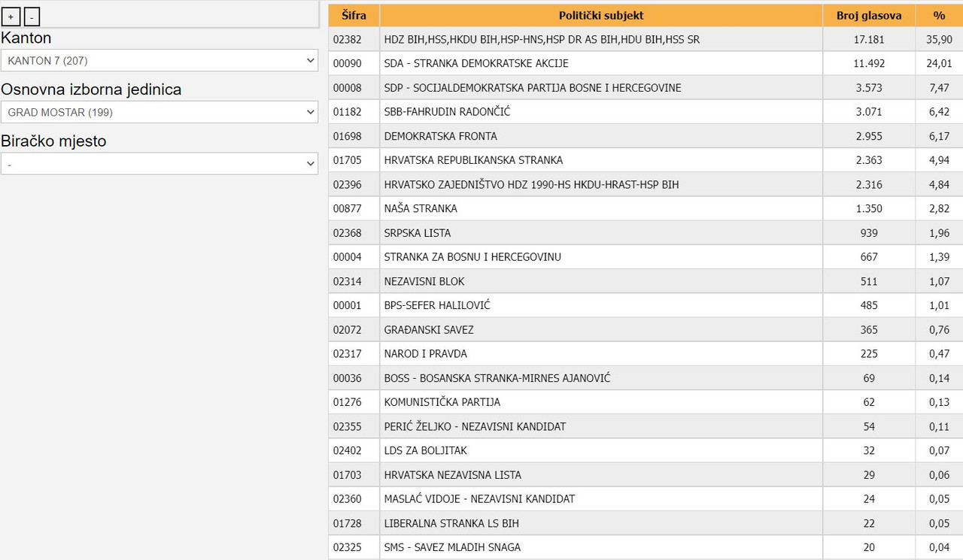This screenshot has height=560, width=963.
Task: Click code 02382 in Šifra column
Action: coord(347,39)
